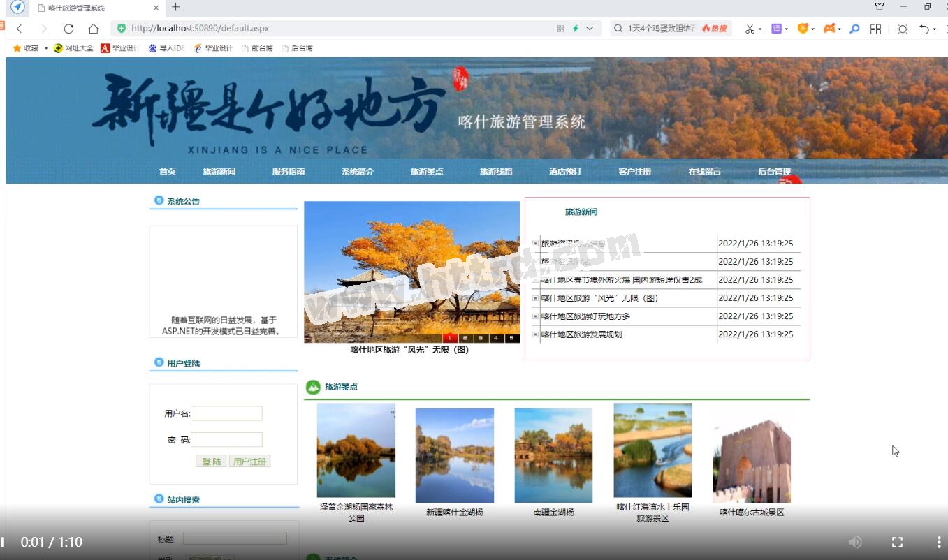This screenshot has height=560, width=948.
Task: Open news 喀什地区旅游好玩地方多
Action: tap(586, 316)
